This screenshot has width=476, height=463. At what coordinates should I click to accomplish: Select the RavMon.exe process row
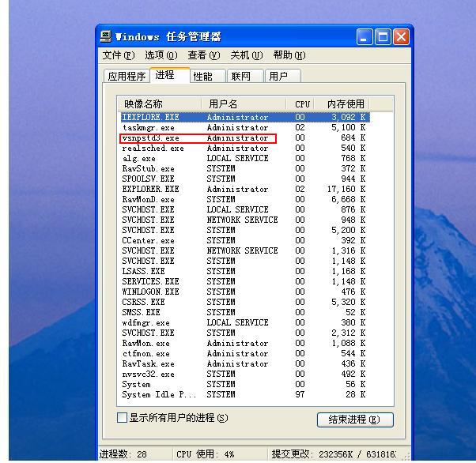click(x=245, y=343)
